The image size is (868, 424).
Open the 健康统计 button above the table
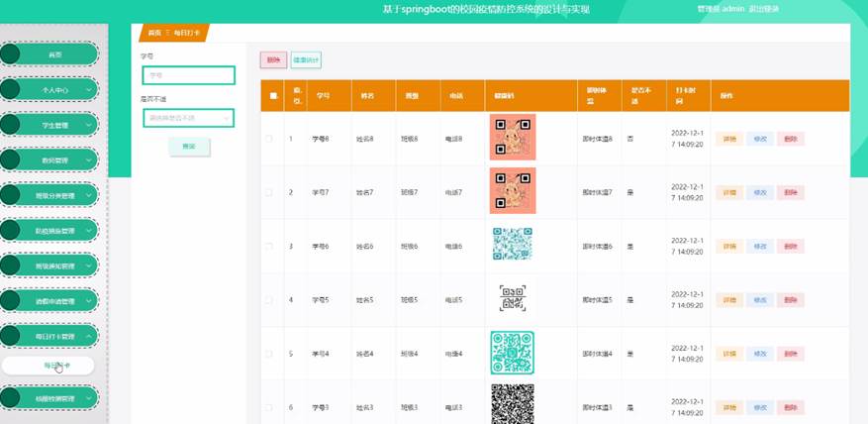tap(306, 59)
